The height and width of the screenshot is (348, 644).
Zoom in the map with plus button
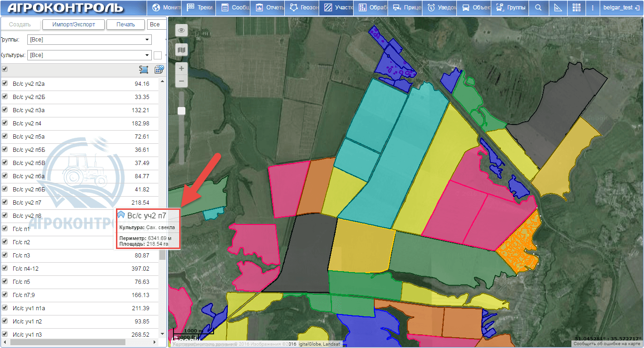pyautogui.click(x=182, y=68)
